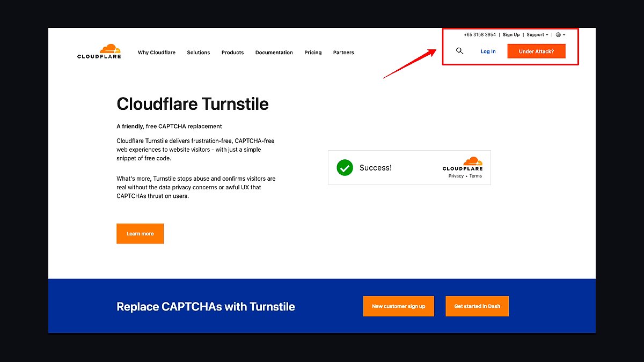Click the Sign Up link
This screenshot has height=362, width=644.
511,35
